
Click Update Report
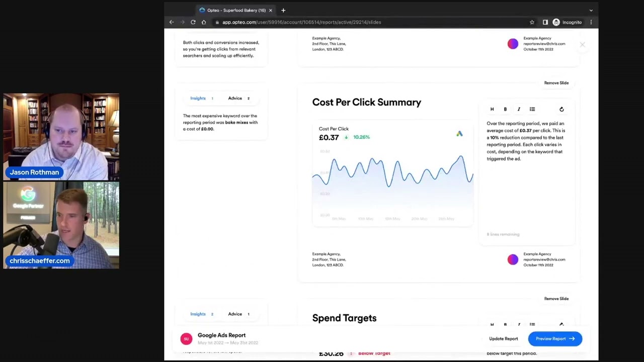point(503,338)
